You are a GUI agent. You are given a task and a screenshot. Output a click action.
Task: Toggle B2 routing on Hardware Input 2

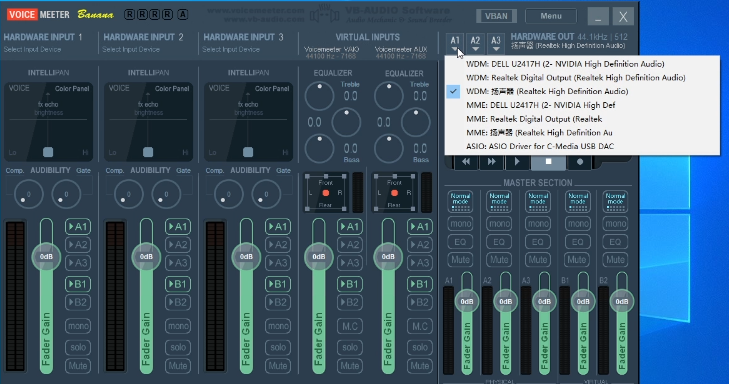(178, 303)
